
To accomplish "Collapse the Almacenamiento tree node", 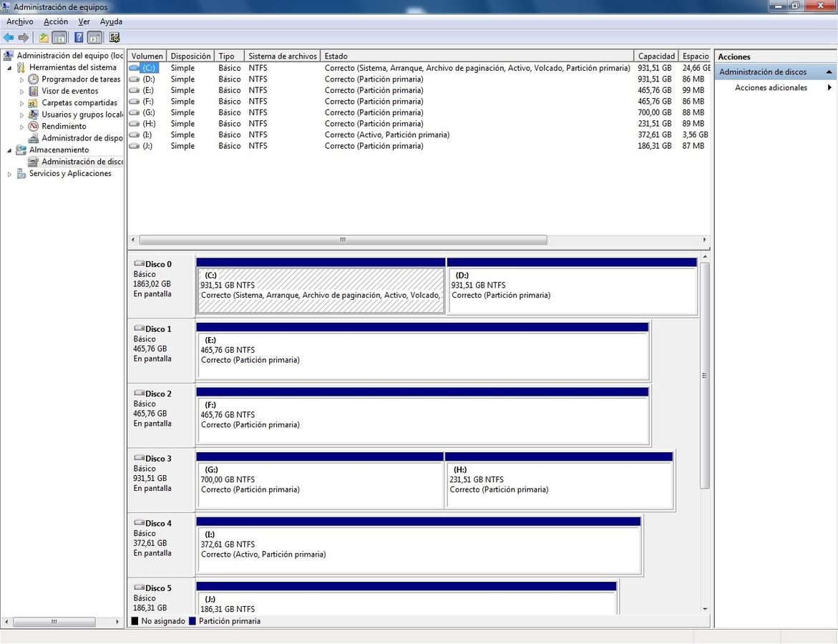I will (10, 150).
